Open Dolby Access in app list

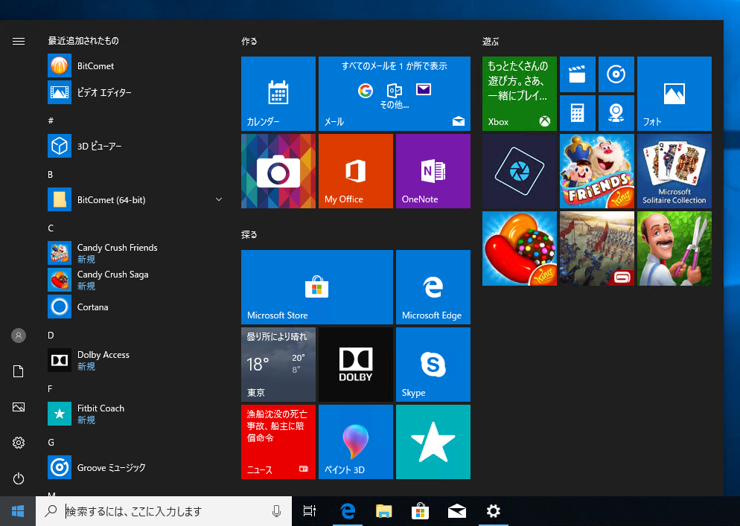click(x=135, y=360)
